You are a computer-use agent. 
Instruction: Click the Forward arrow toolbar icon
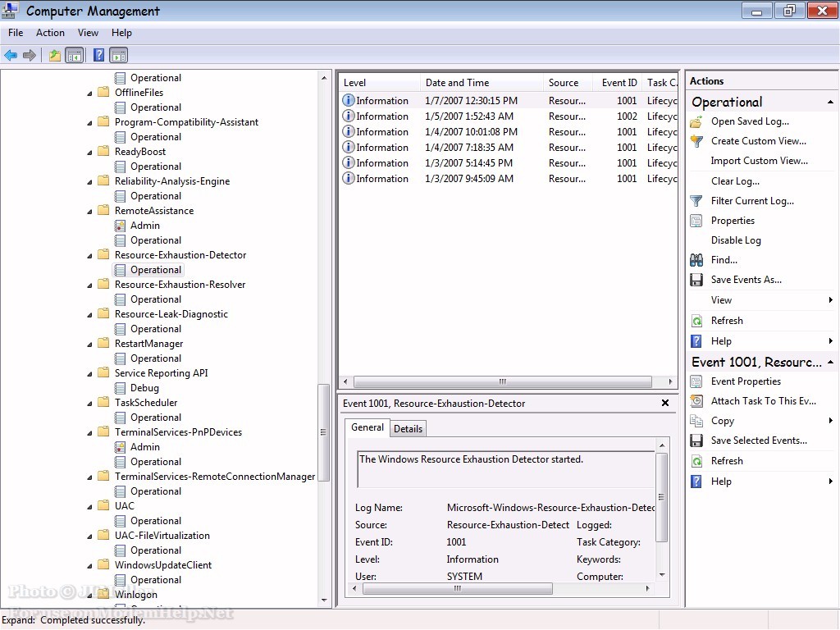(x=30, y=55)
